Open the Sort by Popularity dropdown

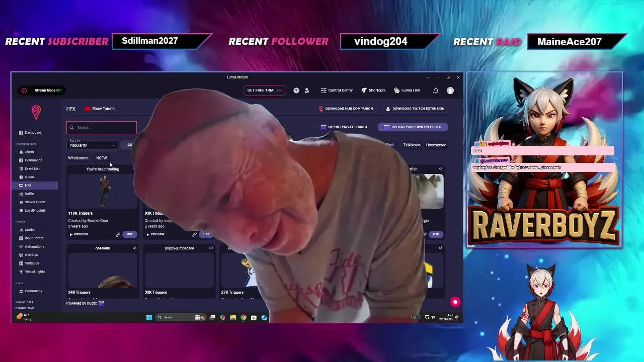[x=92, y=145]
